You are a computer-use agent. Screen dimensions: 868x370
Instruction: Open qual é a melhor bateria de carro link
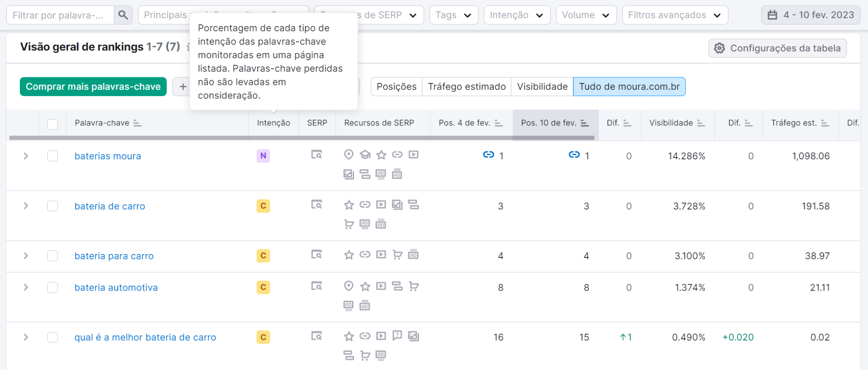point(145,337)
